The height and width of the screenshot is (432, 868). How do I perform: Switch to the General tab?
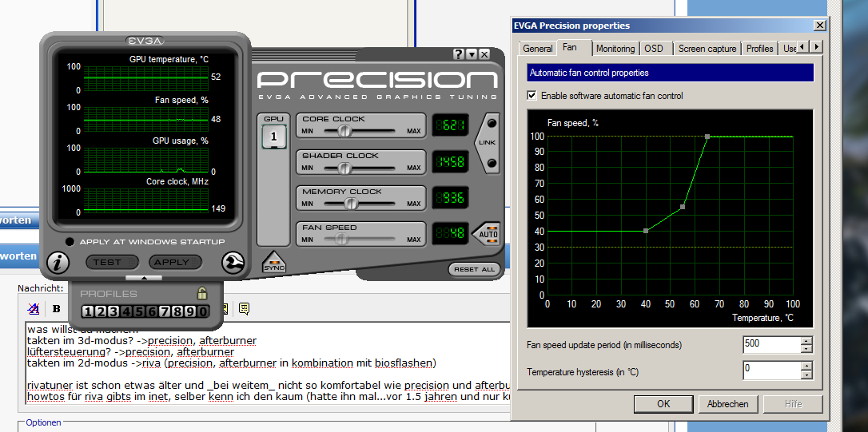point(538,49)
